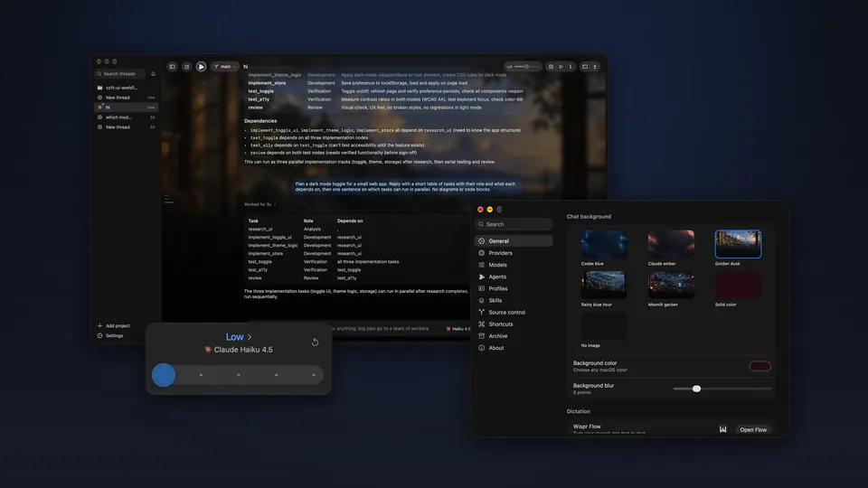Choose the Claude ember chat background

click(671, 244)
